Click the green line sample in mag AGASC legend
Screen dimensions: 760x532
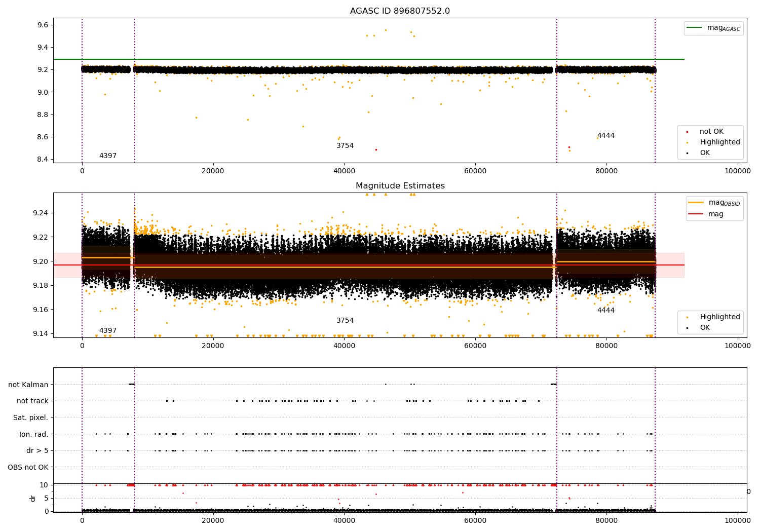pos(695,28)
